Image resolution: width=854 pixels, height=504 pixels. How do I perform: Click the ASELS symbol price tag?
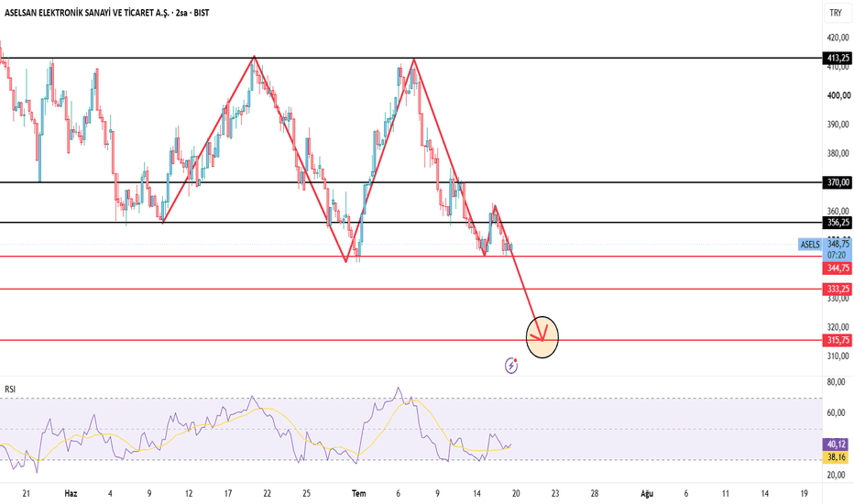[x=810, y=244]
